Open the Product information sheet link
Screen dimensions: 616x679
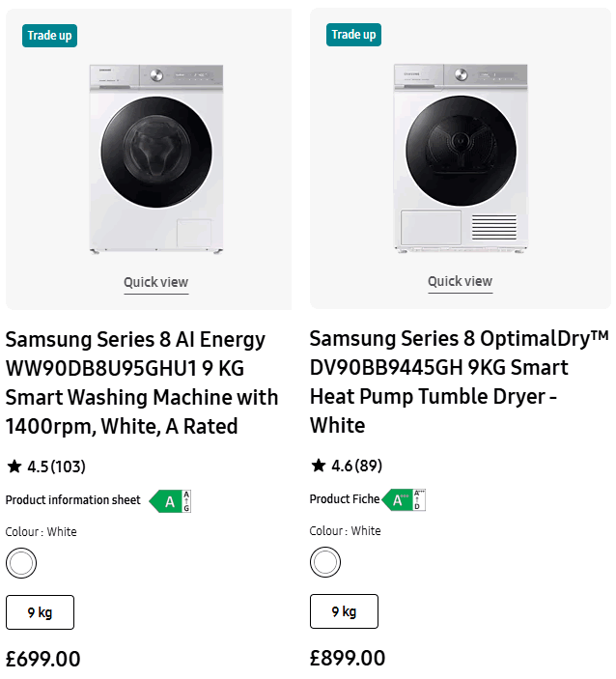coord(73,500)
